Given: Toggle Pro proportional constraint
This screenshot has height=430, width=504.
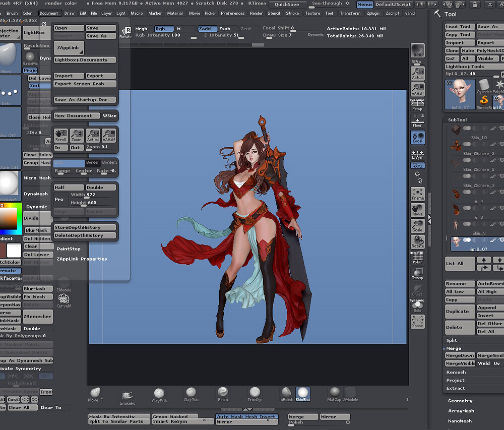Looking at the screenshot, I should (59, 199).
